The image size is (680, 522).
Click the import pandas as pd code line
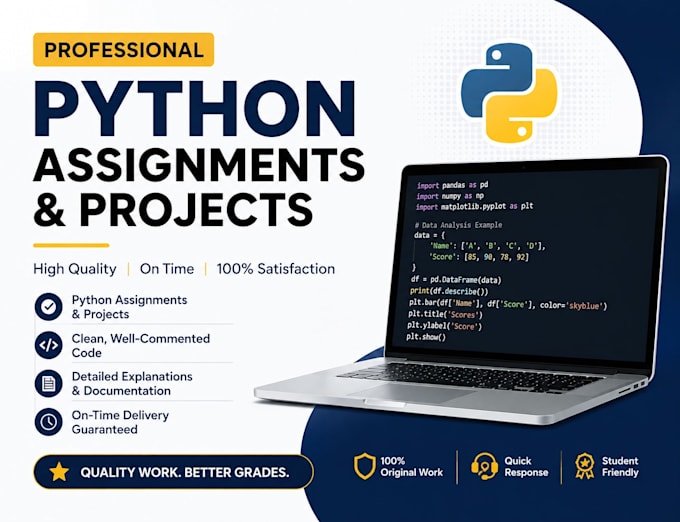click(x=452, y=185)
